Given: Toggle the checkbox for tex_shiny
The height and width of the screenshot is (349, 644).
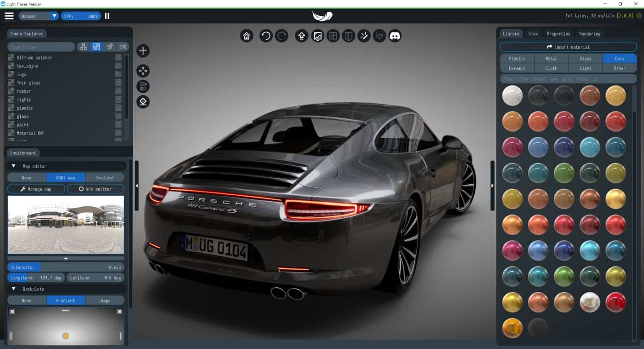Looking at the screenshot, I should (x=118, y=66).
